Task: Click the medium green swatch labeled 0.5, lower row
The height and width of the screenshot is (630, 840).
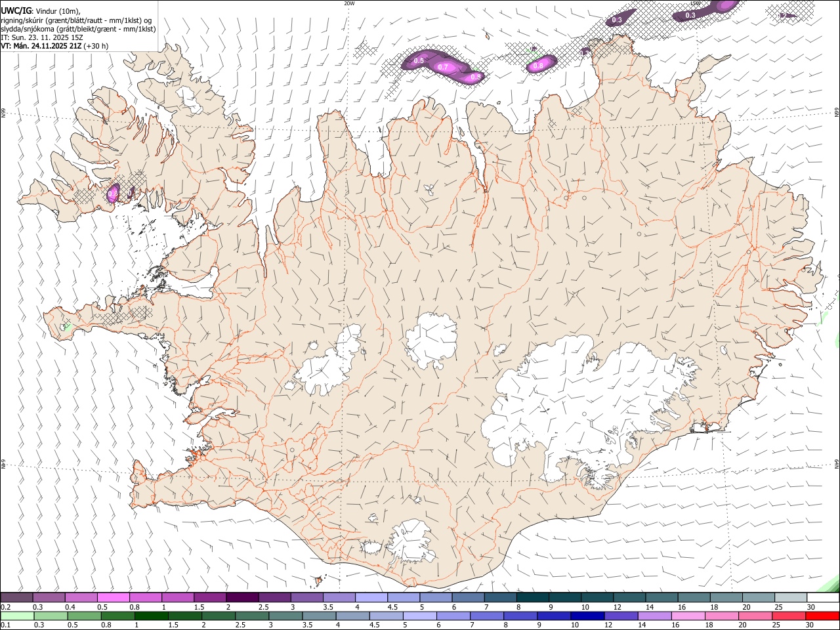Action: 84,616
